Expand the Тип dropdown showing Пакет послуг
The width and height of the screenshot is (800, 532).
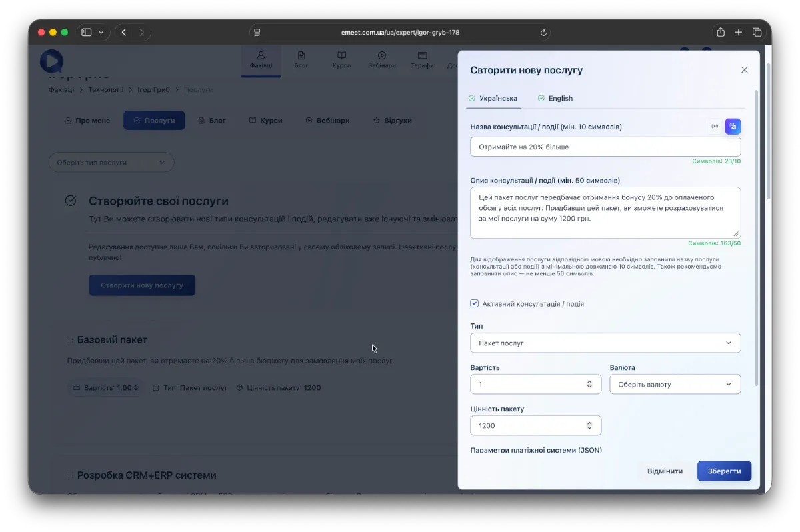point(605,343)
